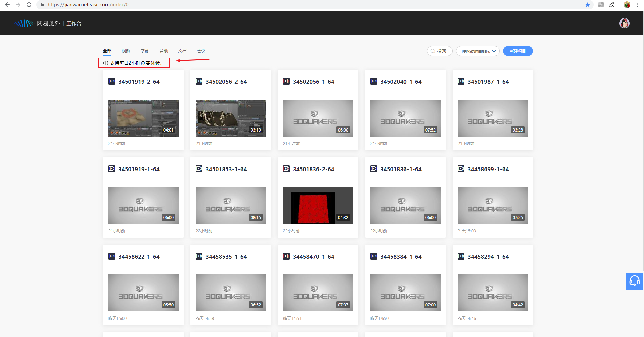Click video icon beside 34501853-1-64

(x=199, y=169)
